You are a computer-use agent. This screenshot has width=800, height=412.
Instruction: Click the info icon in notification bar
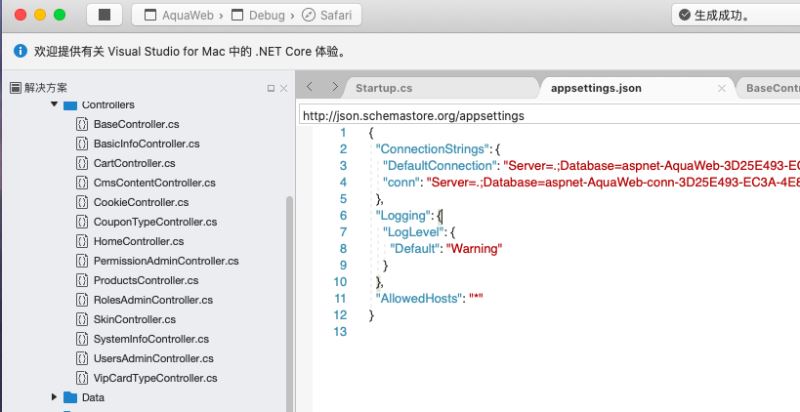point(20,51)
